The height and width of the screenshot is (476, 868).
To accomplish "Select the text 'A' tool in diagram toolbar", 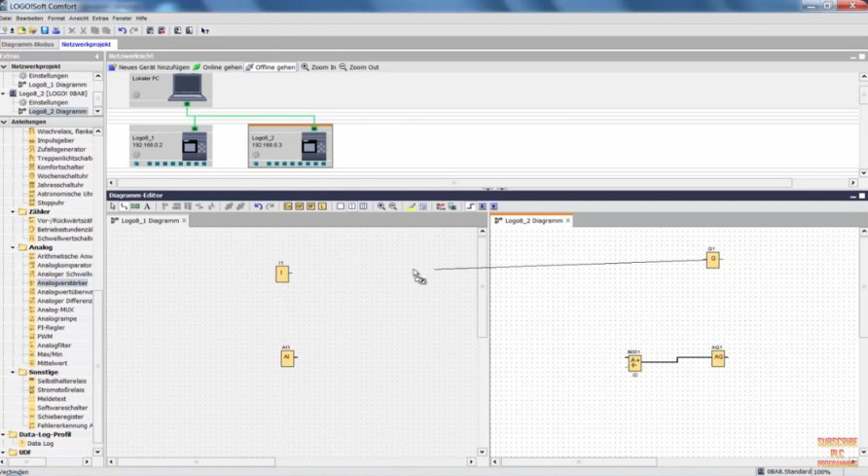I will (147, 206).
